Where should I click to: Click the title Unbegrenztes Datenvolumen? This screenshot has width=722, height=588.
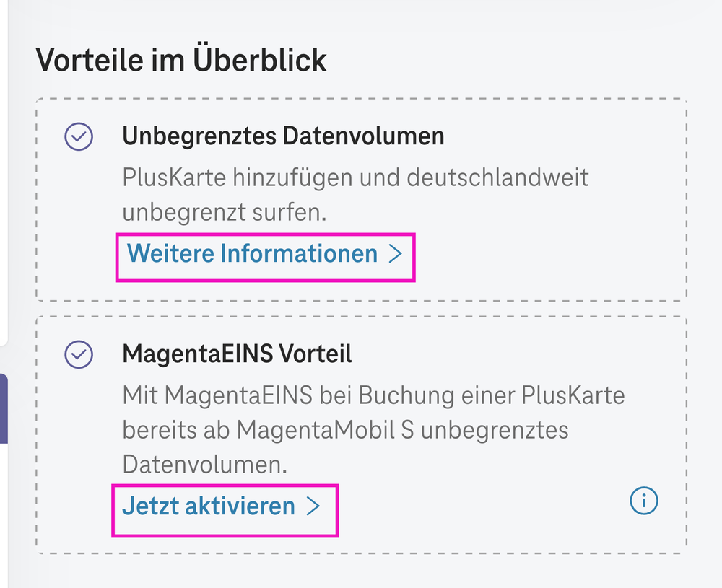[284, 136]
